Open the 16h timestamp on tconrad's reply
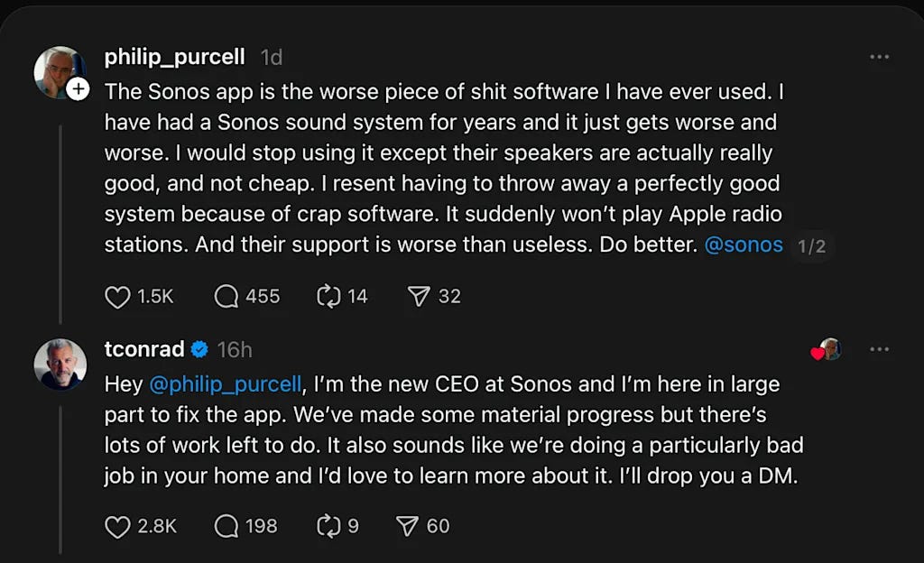The height and width of the screenshot is (563, 924). tap(235, 349)
